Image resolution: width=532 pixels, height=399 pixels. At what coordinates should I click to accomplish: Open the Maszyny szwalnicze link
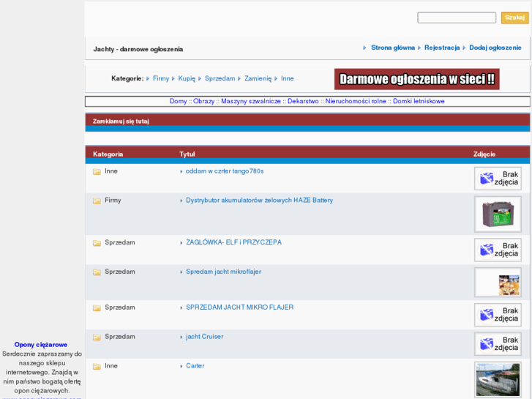[x=251, y=101]
